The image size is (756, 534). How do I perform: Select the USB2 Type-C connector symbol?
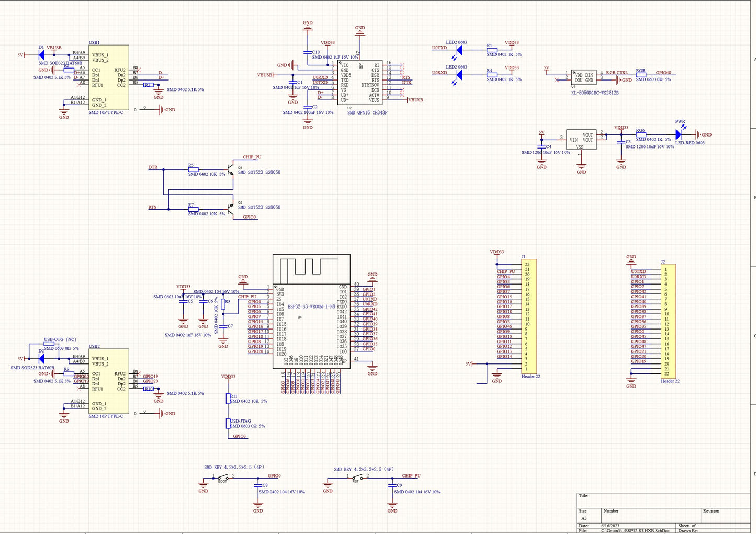pos(108,382)
